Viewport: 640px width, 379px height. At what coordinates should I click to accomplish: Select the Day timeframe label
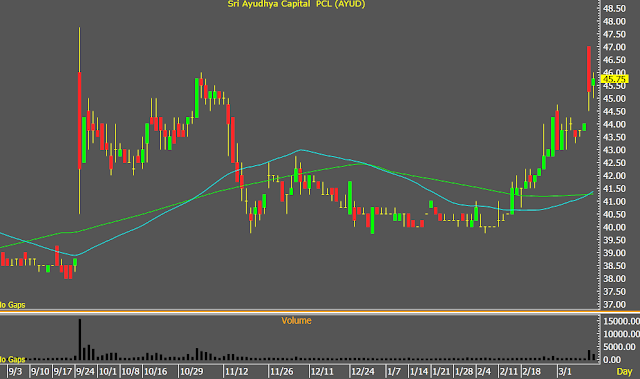(x=624, y=372)
